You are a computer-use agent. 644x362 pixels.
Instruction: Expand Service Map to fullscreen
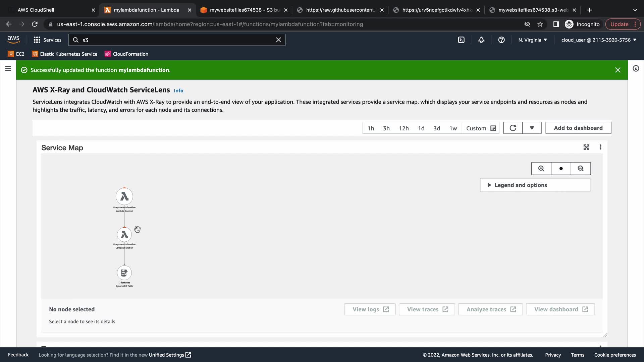(x=586, y=147)
